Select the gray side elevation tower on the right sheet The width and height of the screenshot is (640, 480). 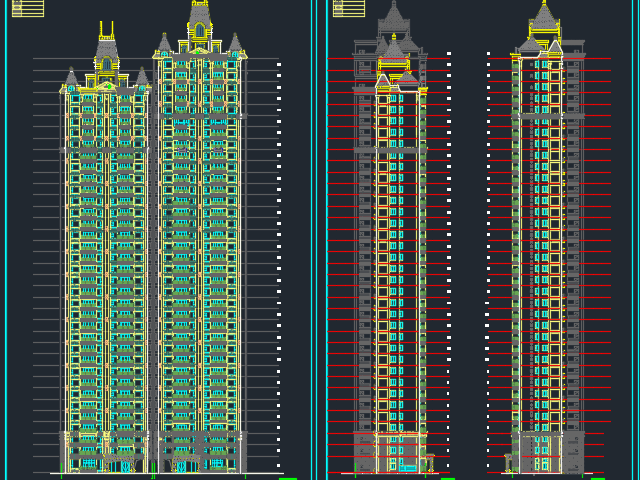391,237
